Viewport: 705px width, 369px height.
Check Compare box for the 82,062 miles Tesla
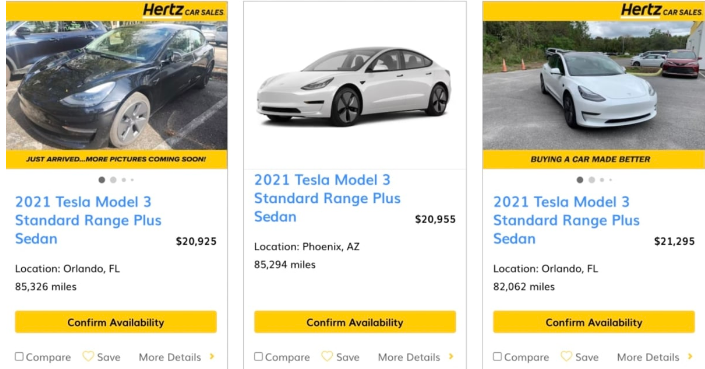497,356
